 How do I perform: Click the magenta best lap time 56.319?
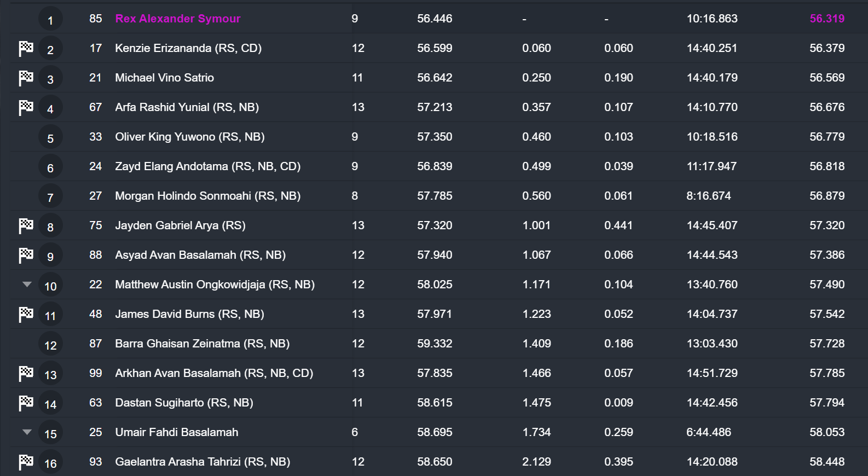coord(826,19)
